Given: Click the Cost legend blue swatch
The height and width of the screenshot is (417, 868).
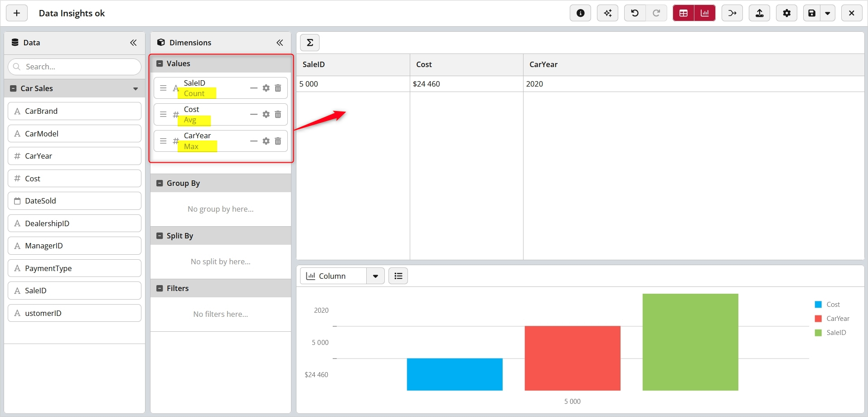Looking at the screenshot, I should click(x=818, y=305).
